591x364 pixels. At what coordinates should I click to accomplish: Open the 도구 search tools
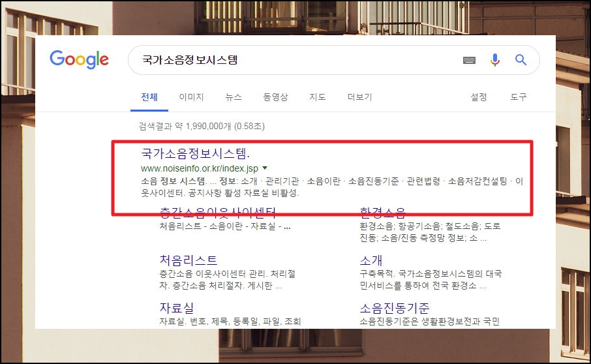coord(519,97)
